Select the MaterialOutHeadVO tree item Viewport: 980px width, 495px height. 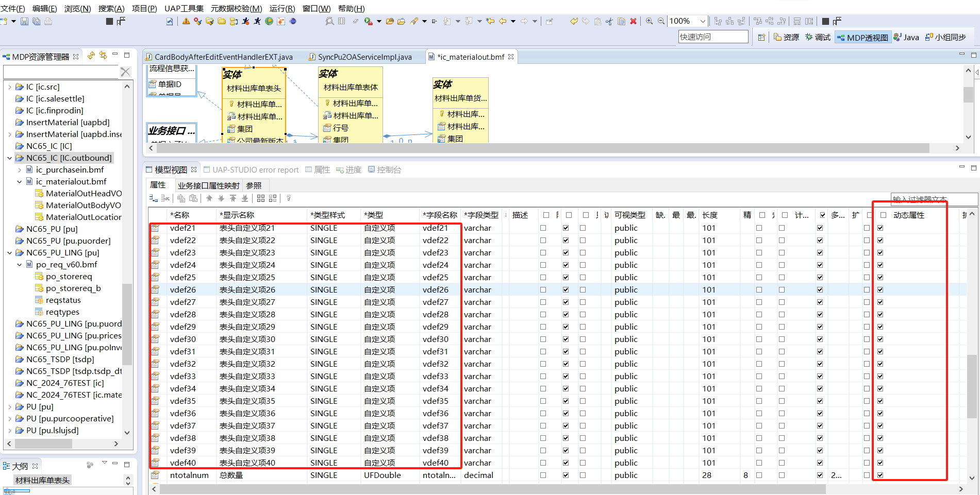click(78, 194)
